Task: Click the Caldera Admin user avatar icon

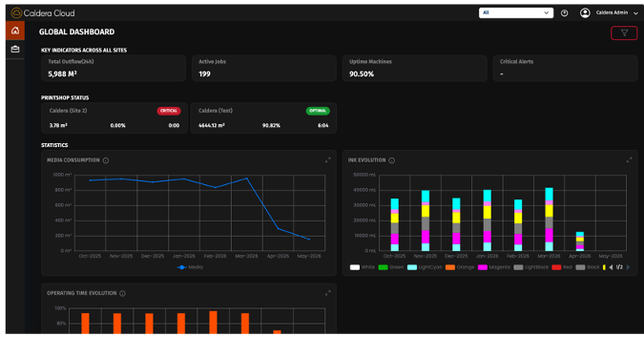Action: click(585, 13)
